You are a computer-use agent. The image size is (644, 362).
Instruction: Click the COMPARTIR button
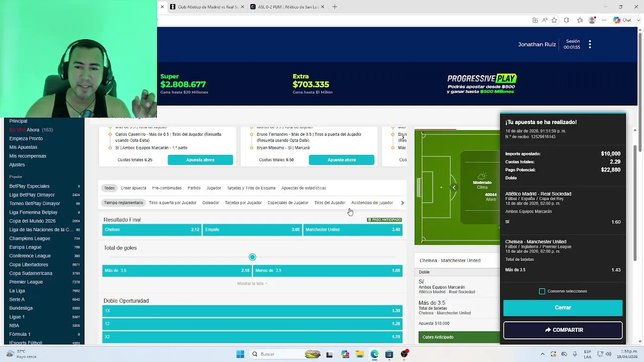point(562,330)
